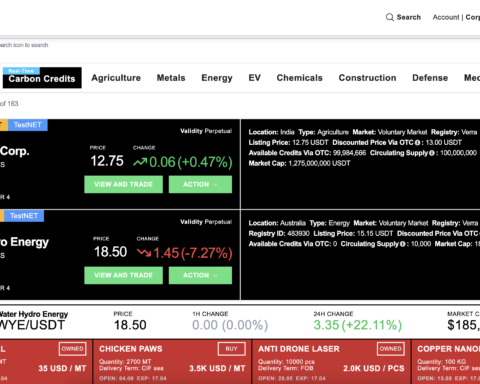This screenshot has width=480, height=384.
Task: Click the Search magnifier icon
Action: click(389, 17)
